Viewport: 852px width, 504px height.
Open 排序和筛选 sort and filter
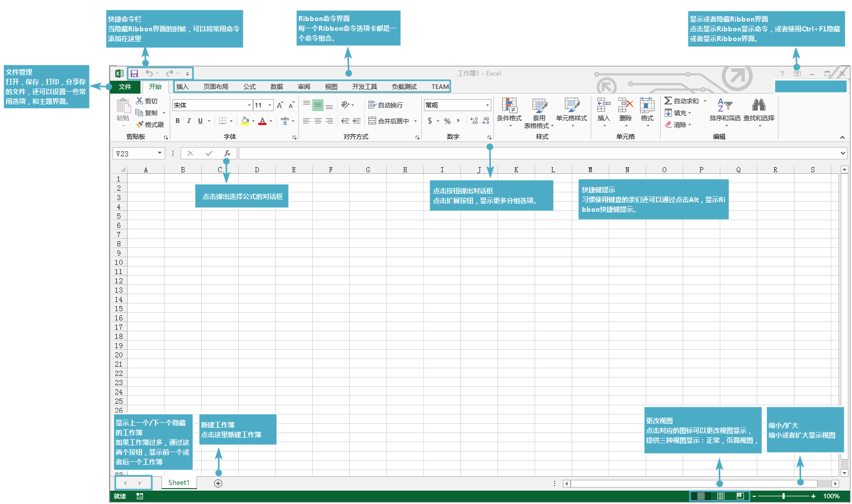pyautogui.click(x=725, y=113)
